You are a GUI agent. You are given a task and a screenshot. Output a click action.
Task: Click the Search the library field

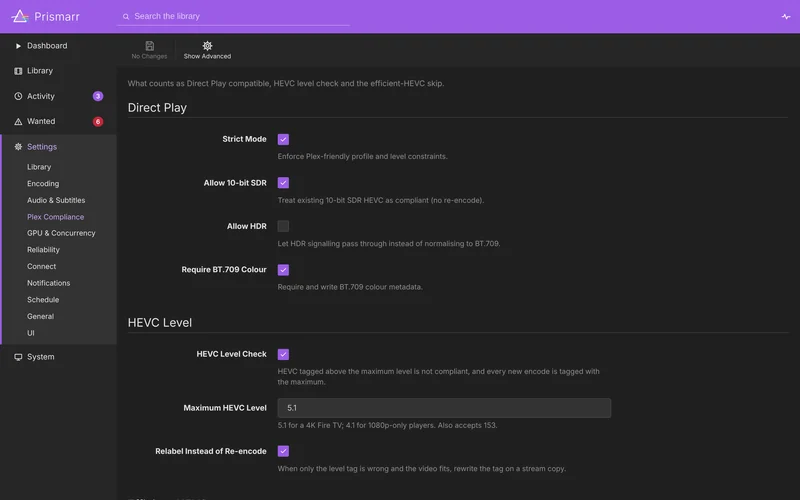click(x=233, y=16)
